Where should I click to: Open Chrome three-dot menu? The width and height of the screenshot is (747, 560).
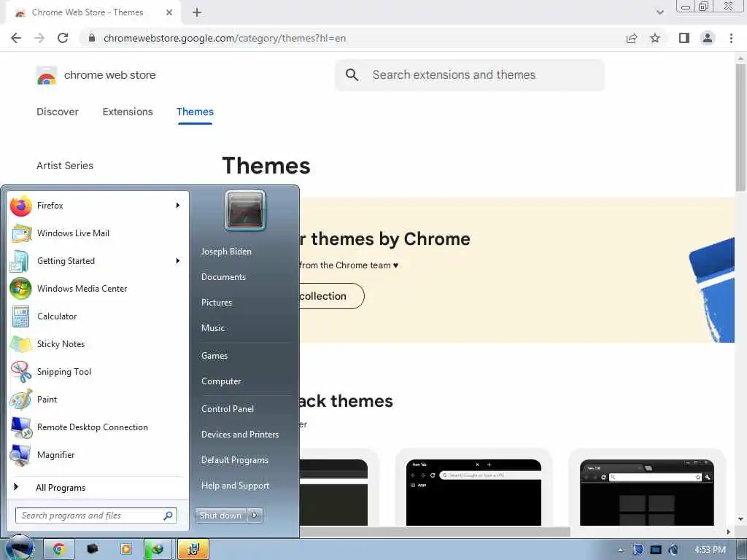click(x=731, y=38)
